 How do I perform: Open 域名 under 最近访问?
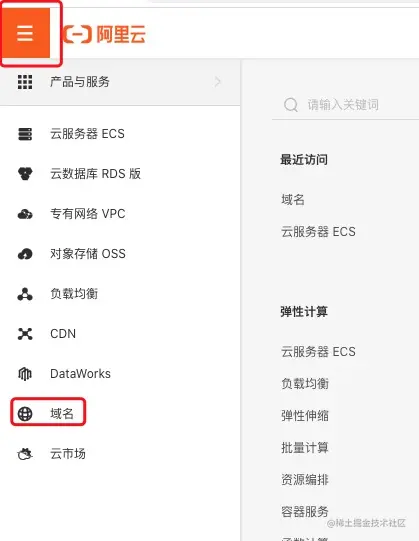click(x=293, y=199)
